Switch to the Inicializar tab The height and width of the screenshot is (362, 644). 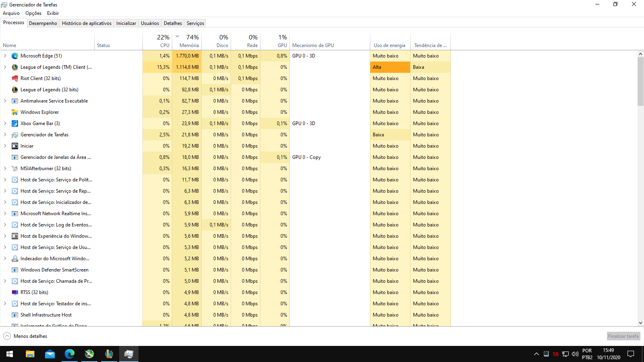pyautogui.click(x=126, y=23)
